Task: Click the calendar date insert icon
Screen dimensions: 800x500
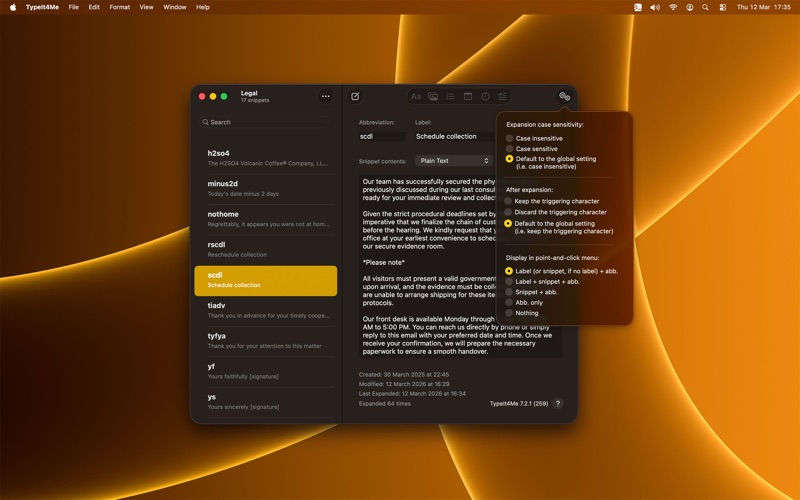Action: point(467,96)
